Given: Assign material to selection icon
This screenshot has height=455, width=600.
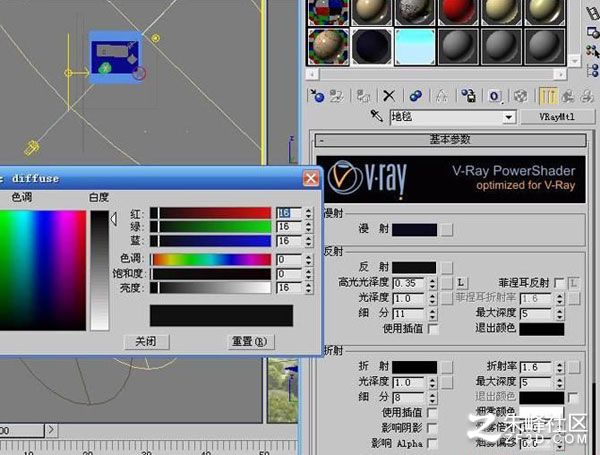Looking at the screenshot, I should click(364, 96).
